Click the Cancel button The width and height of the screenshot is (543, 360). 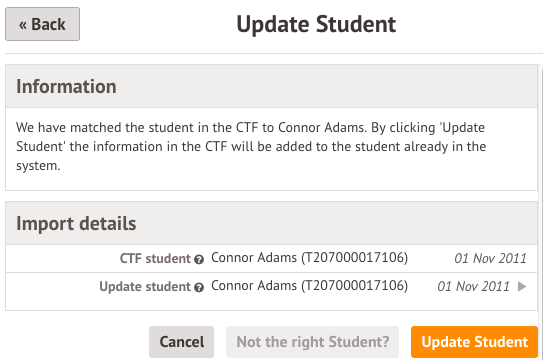coord(181,342)
